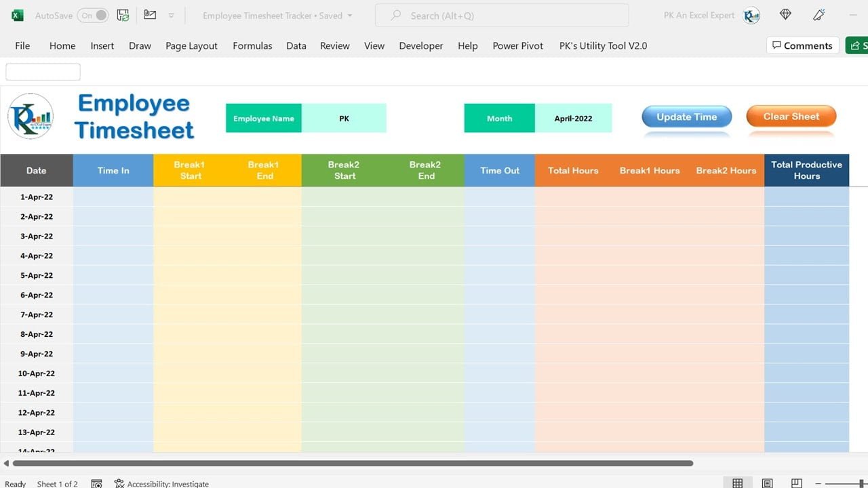
Task: Click the Break2 Hours column header
Action: pyautogui.click(x=726, y=170)
